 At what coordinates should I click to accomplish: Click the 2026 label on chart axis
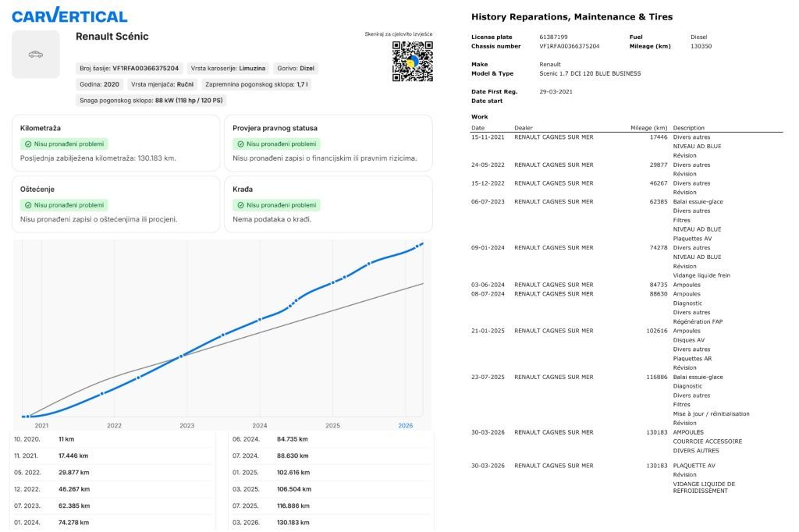pos(406,425)
